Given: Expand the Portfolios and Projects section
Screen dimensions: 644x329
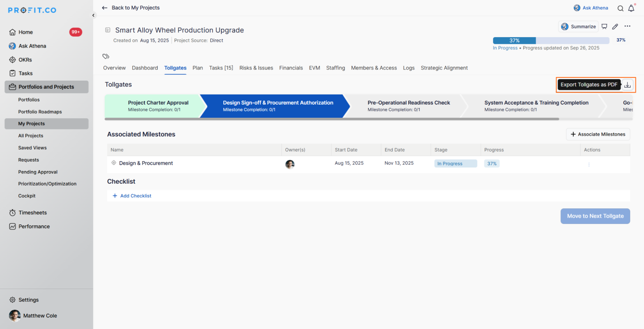Looking at the screenshot, I should pos(46,87).
